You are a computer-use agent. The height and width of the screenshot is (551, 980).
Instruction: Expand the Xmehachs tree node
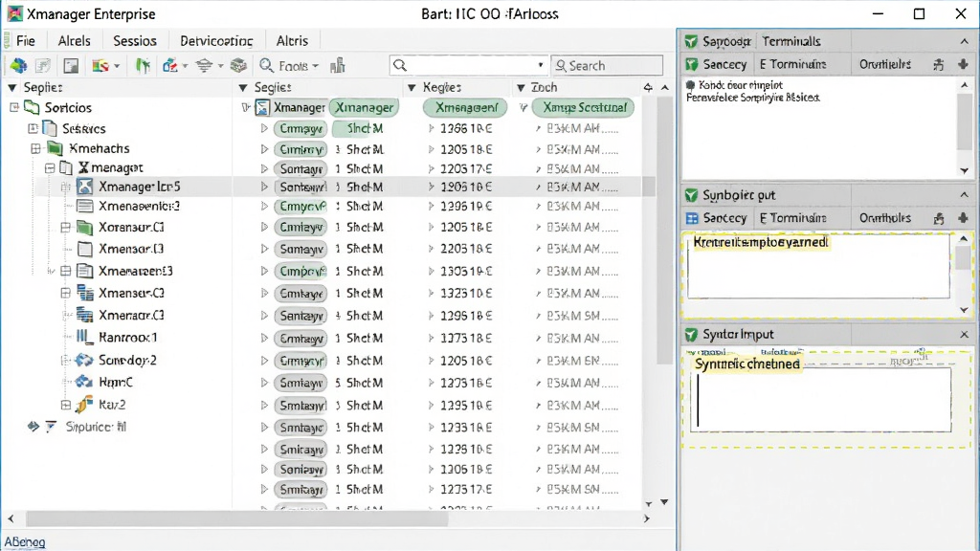click(x=35, y=148)
